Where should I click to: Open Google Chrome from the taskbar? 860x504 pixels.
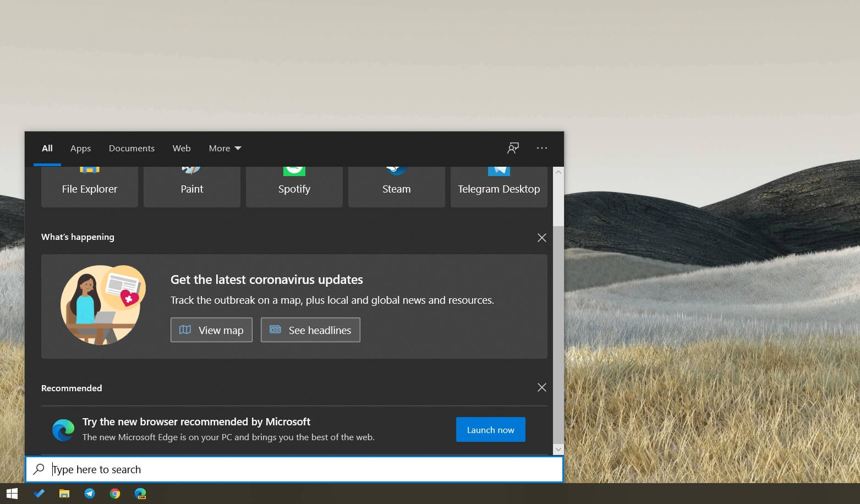115,493
